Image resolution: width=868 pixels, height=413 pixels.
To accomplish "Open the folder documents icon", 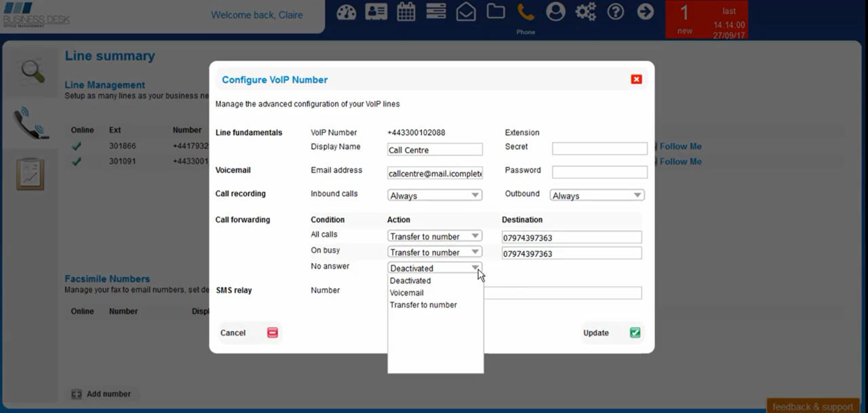I will click(x=496, y=12).
